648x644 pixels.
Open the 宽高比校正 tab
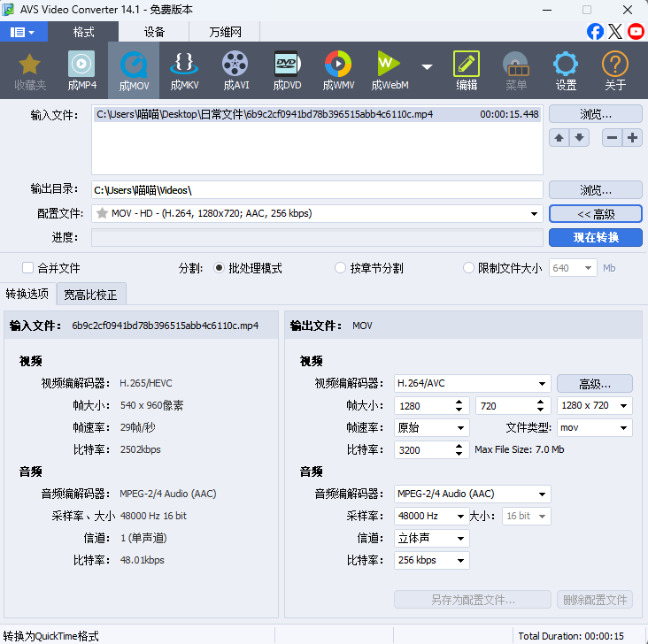point(90,295)
